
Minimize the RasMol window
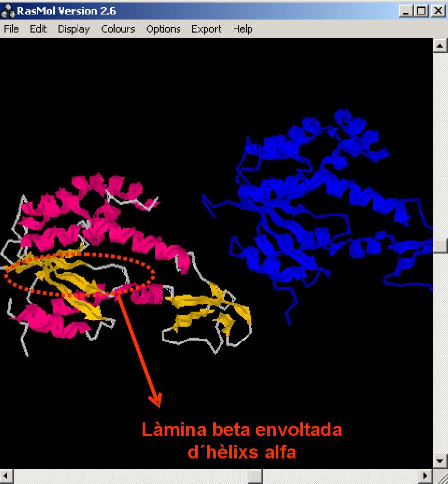click(407, 10)
